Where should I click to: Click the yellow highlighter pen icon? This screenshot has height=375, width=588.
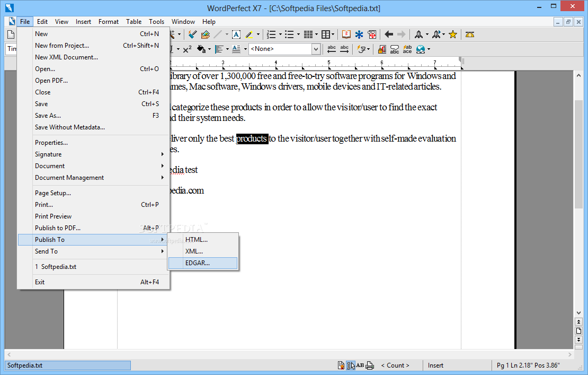point(249,34)
